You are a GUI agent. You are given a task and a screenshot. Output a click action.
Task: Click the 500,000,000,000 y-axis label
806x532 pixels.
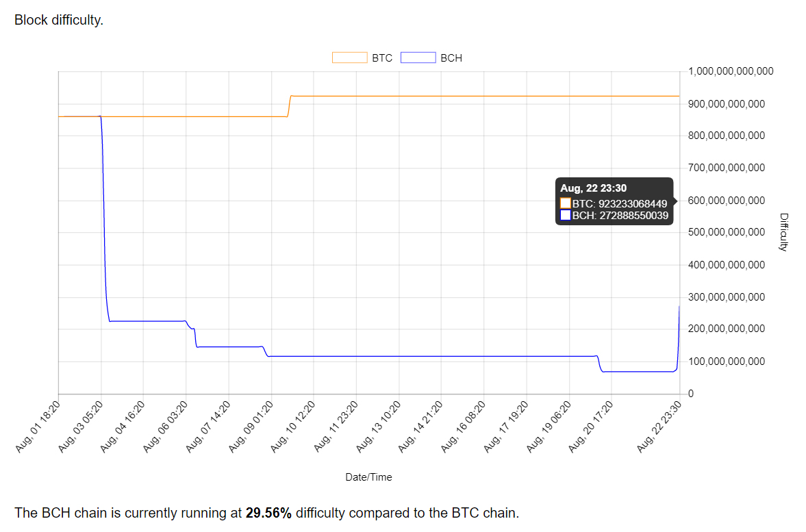(x=727, y=232)
